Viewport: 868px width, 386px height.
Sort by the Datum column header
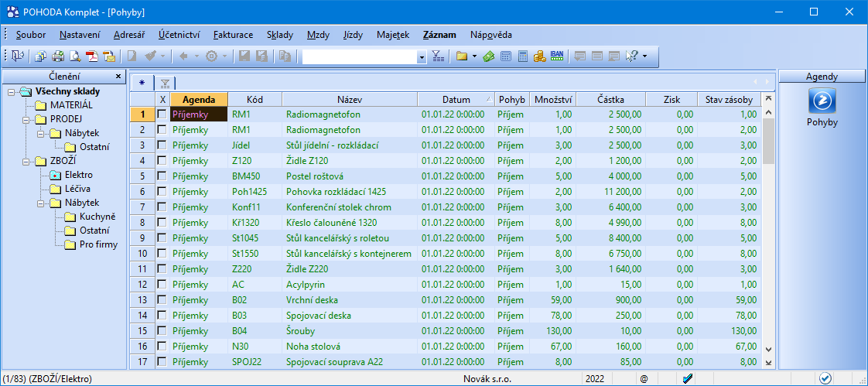[456, 100]
